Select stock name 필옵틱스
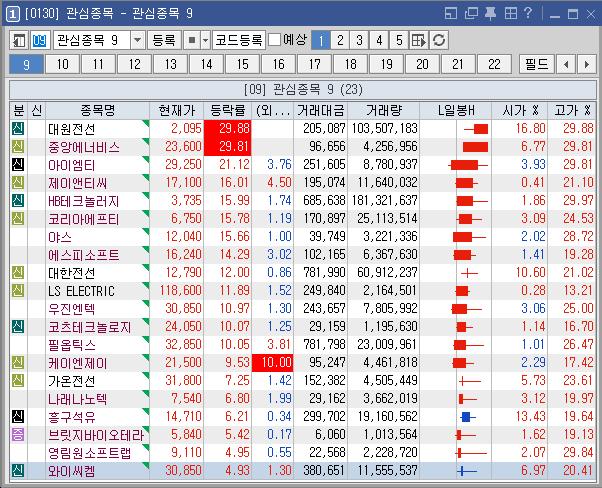Viewport: 602px width, 488px height. click(71, 345)
